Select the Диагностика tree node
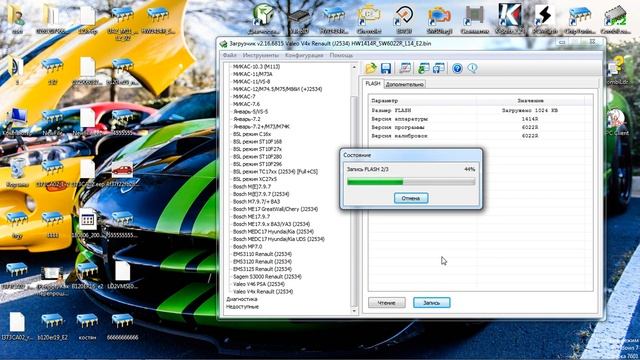The height and width of the screenshot is (360, 640). (x=242, y=299)
